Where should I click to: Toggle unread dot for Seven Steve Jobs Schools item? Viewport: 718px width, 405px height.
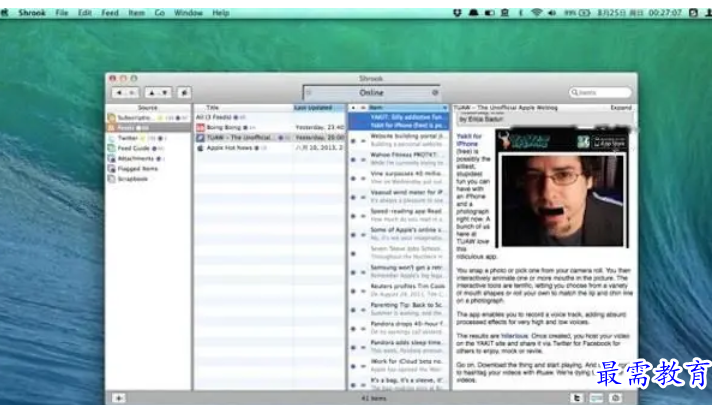[x=353, y=253]
